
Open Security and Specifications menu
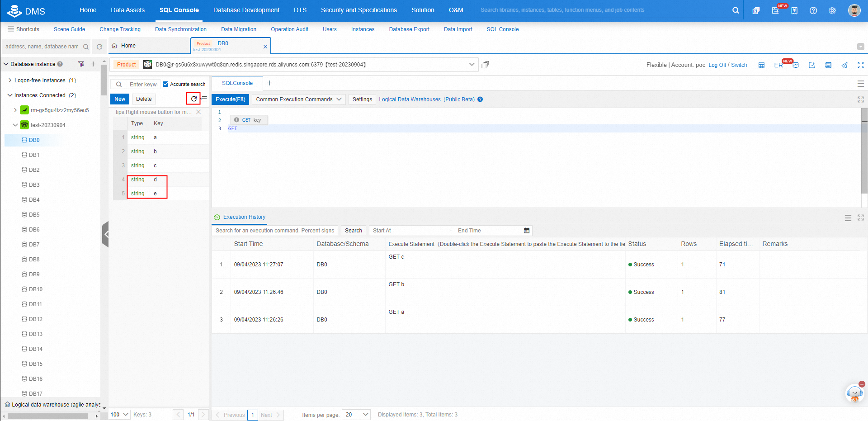click(359, 10)
